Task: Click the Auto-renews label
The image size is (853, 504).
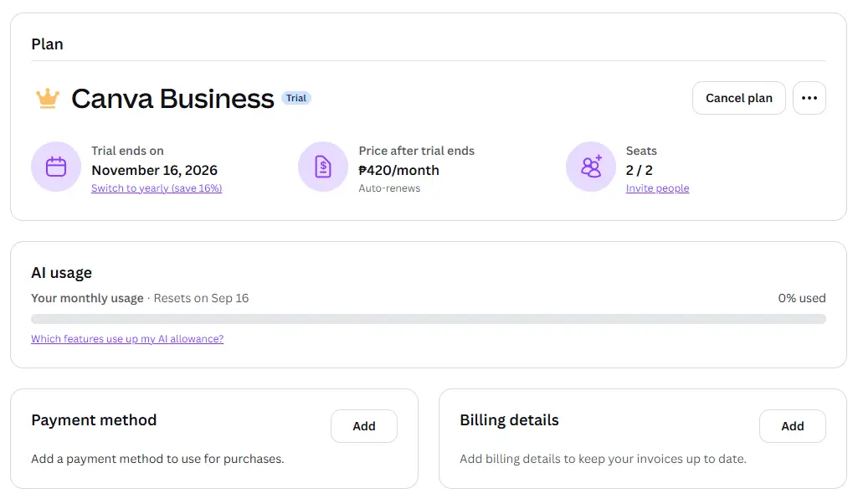Action: [389, 188]
